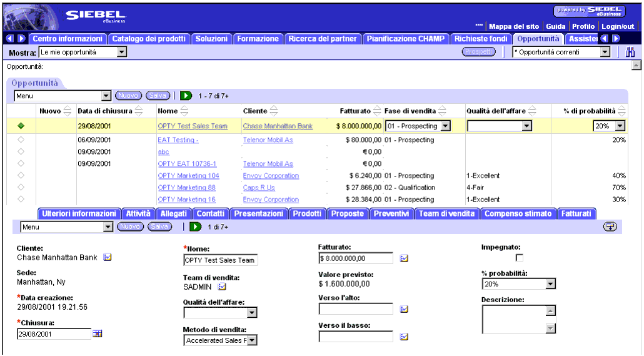
Task: Sort by the Cliente column sort icon
Action: 274,111
